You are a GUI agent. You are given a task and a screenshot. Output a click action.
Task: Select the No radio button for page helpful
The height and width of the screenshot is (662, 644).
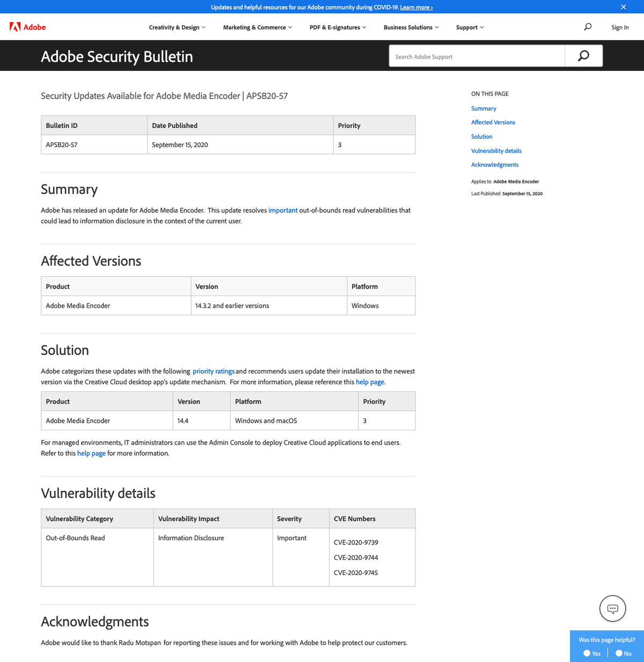tap(619, 653)
